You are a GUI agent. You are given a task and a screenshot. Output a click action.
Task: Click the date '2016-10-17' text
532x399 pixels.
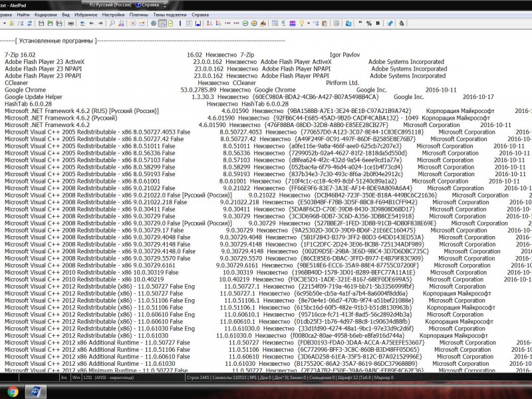tap(478, 96)
